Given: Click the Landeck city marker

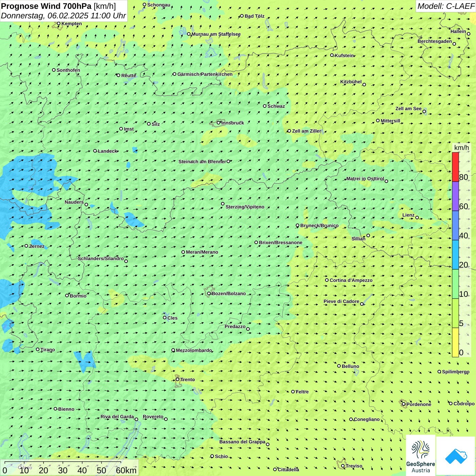Looking at the screenshot, I should (95, 151).
